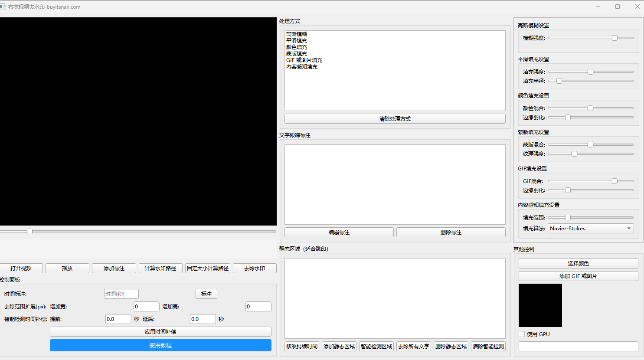This screenshot has height=360, width=644.
Task: Click the black color preview swatch
Action: coord(540,305)
